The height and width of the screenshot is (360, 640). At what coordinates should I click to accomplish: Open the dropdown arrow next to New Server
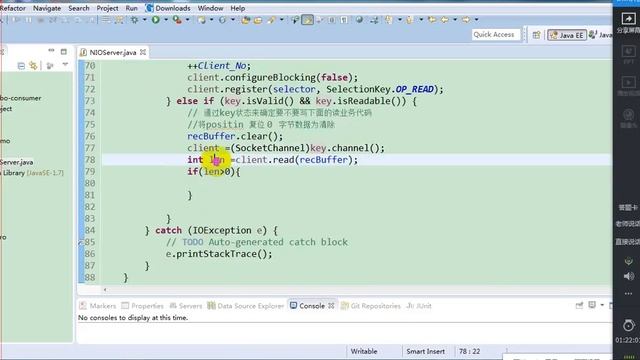(x=211, y=20)
